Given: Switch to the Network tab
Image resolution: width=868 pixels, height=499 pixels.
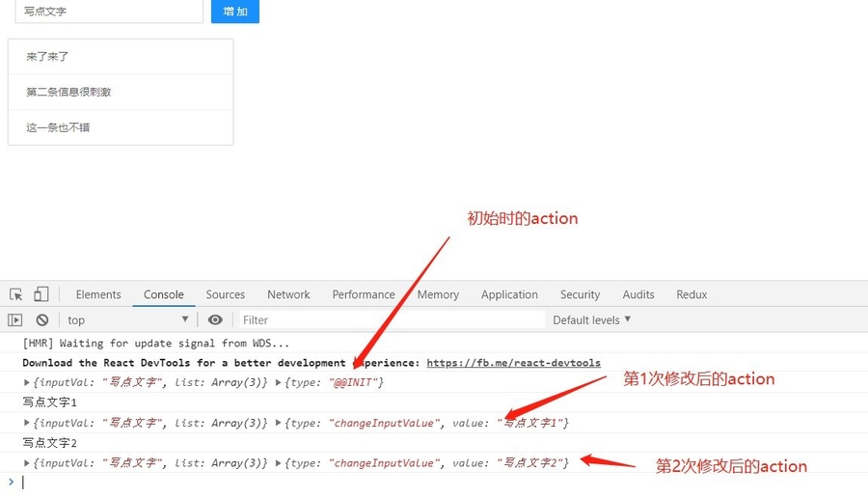Looking at the screenshot, I should 288,294.
